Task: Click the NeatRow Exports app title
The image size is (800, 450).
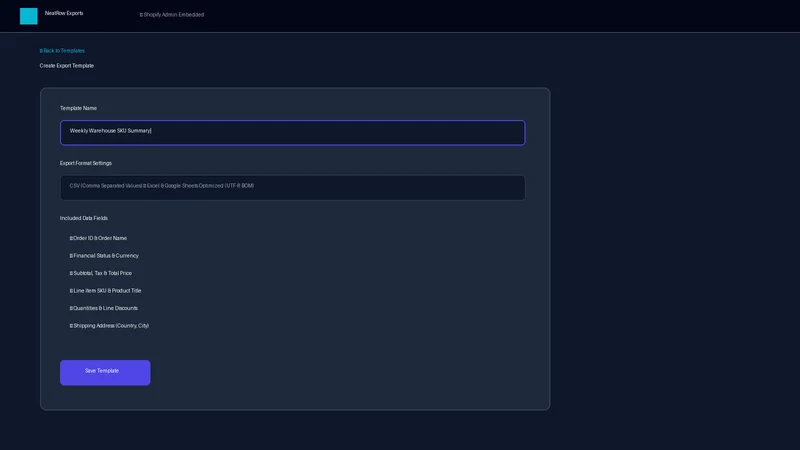Action: coord(64,13)
